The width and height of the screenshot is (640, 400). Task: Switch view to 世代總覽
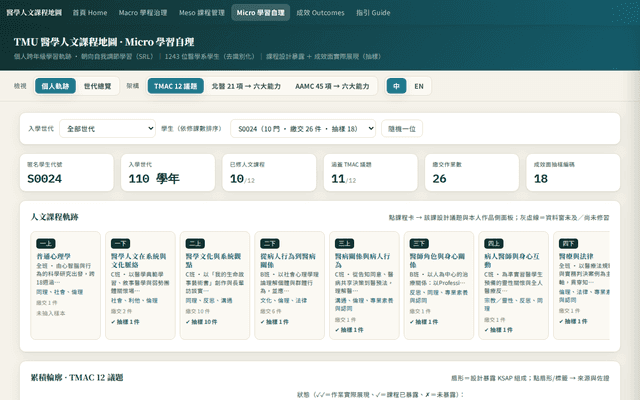click(97, 86)
